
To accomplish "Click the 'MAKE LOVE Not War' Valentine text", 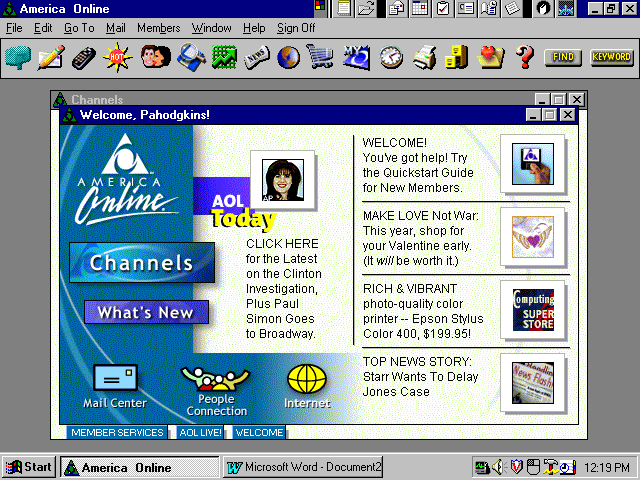I will [420, 238].
